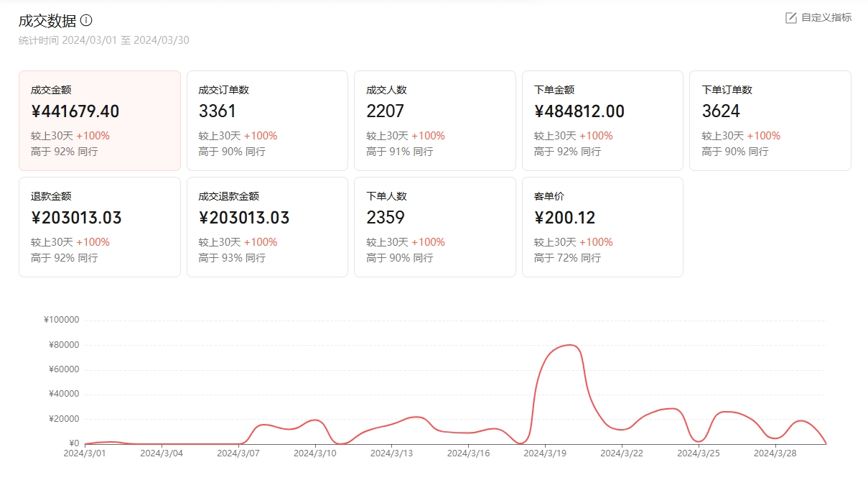
Task: Click the 统计时间 date range text
Action: pyautogui.click(x=104, y=40)
